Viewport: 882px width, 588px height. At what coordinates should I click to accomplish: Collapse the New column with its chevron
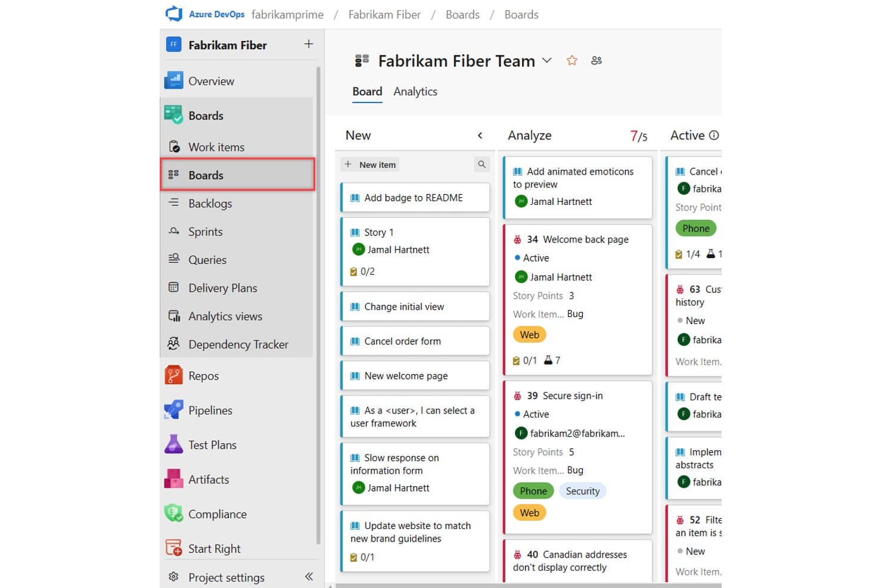click(x=480, y=135)
